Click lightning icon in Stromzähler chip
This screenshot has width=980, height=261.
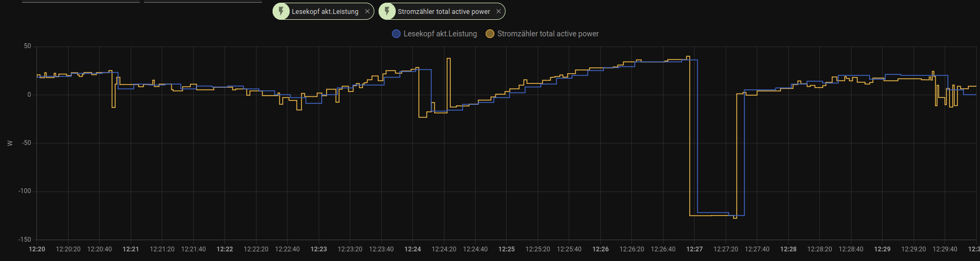[387, 11]
